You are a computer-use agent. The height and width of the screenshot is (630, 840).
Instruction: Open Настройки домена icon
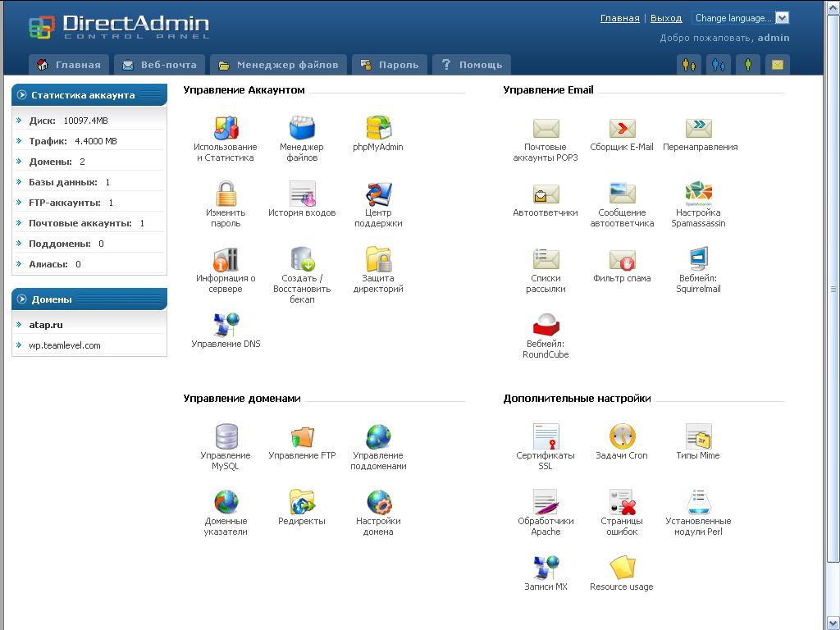[378, 502]
